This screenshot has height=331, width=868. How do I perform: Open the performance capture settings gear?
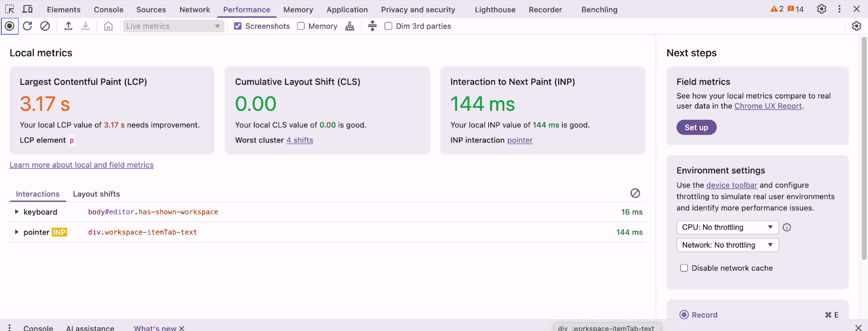click(857, 26)
